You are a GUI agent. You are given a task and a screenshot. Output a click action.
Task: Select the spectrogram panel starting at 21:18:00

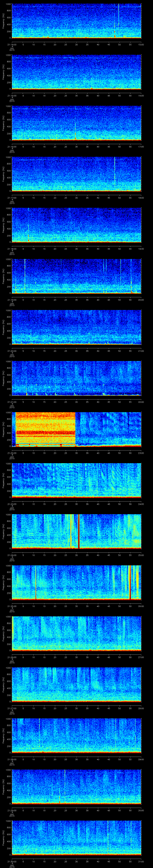click(76, 225)
